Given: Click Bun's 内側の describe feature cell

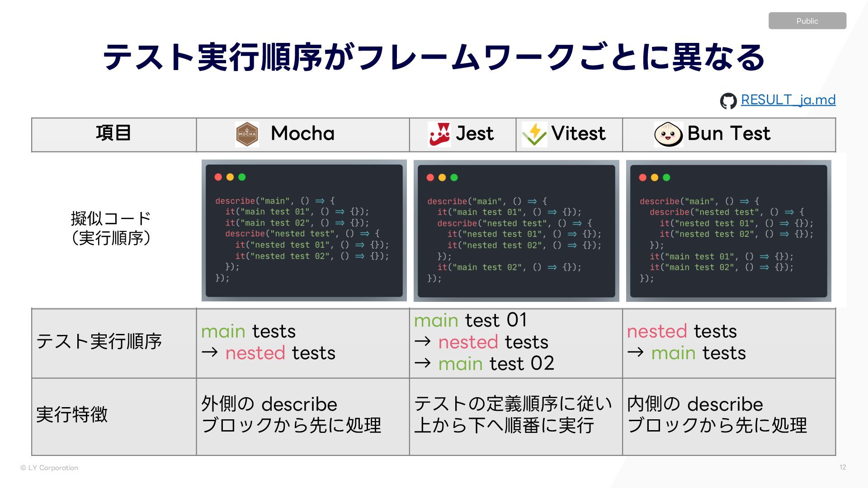Looking at the screenshot, I should point(729,417).
